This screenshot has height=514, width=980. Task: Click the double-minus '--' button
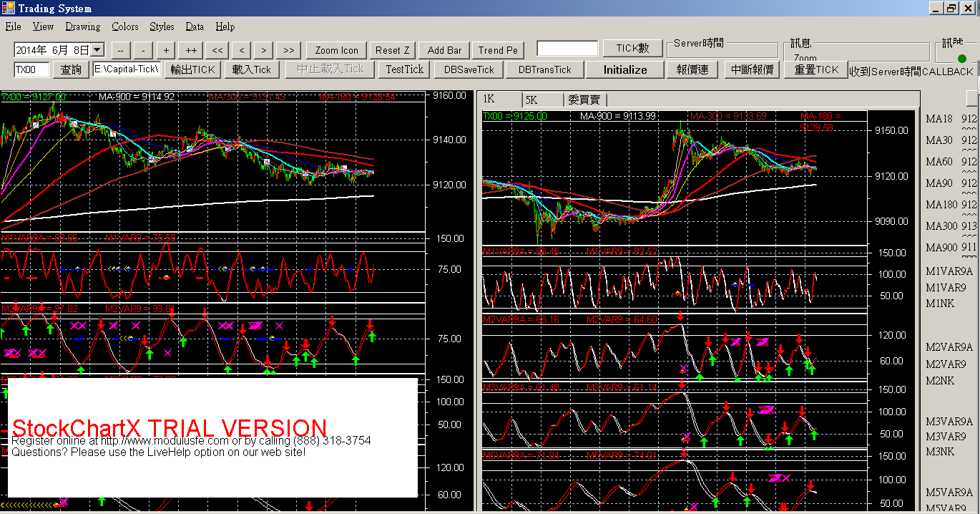click(121, 50)
